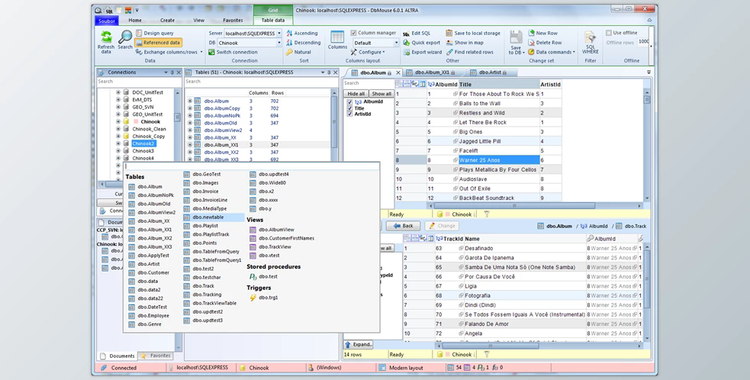Click Quick export
This screenshot has height=380, width=750.
coord(421,43)
